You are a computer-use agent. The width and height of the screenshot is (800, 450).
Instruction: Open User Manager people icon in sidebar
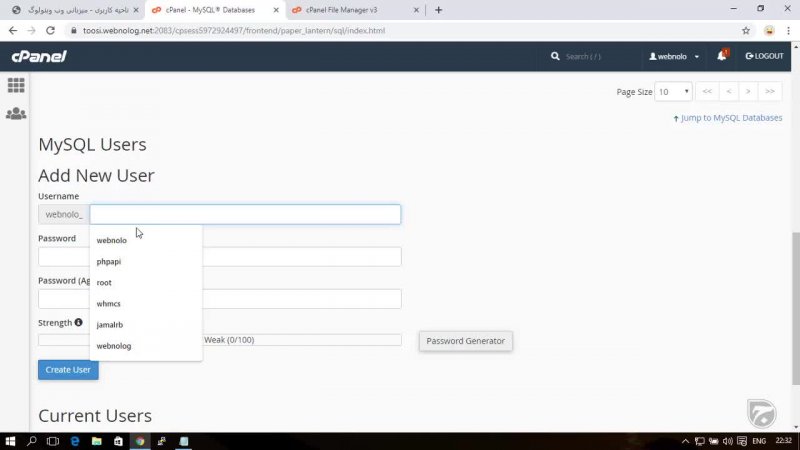tap(16, 114)
